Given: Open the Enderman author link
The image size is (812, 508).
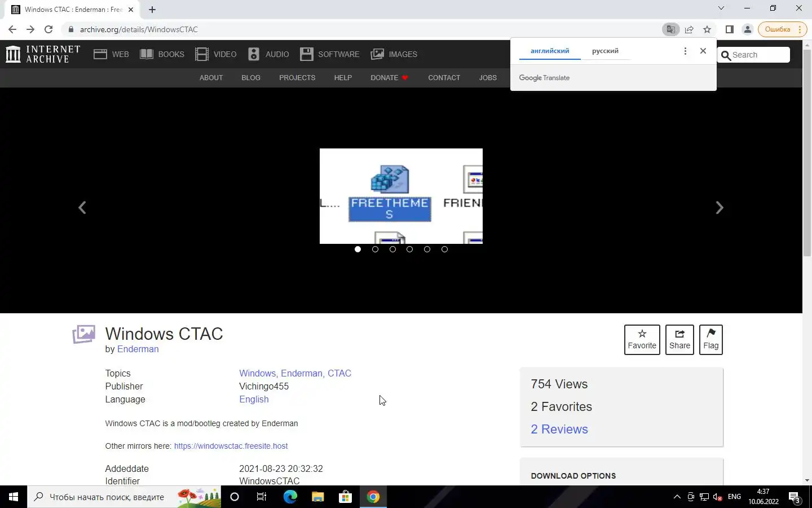Looking at the screenshot, I should [138, 349].
